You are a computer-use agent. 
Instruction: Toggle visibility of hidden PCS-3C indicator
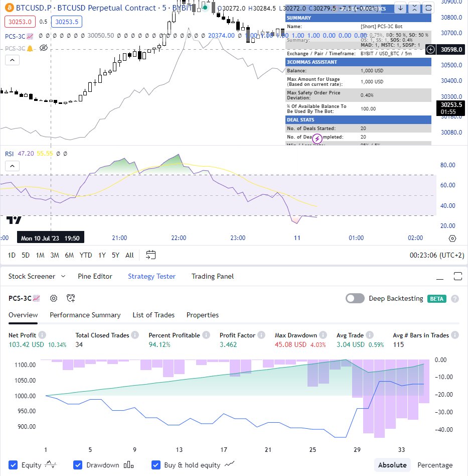44,48
